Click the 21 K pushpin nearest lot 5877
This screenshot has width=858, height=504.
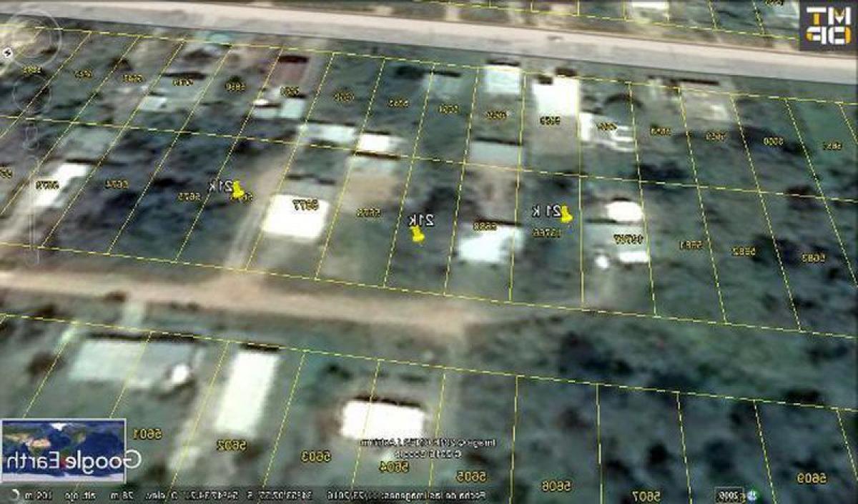(238, 191)
